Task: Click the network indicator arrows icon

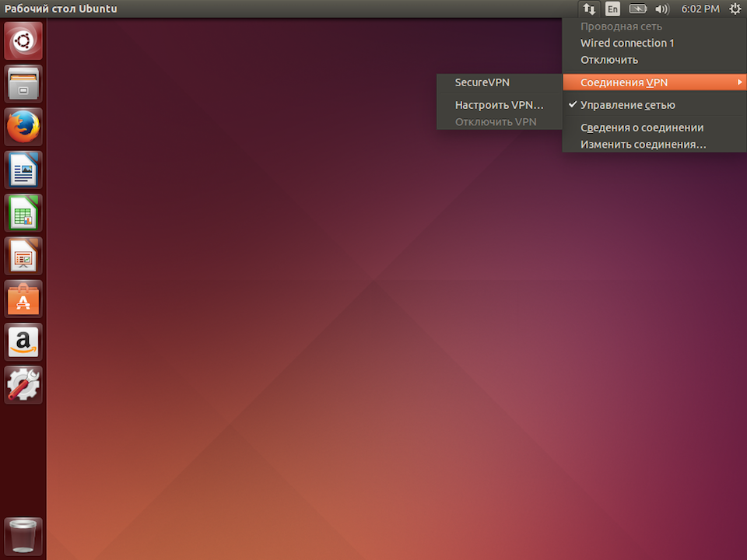Action: click(x=589, y=9)
